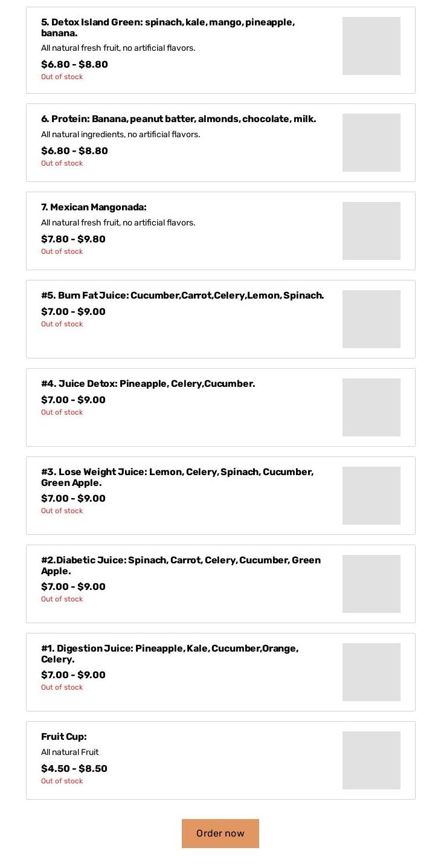Image resolution: width=441 pixels, height=868 pixels.
Task: Open the Fruit Cup item title
Action: point(64,737)
